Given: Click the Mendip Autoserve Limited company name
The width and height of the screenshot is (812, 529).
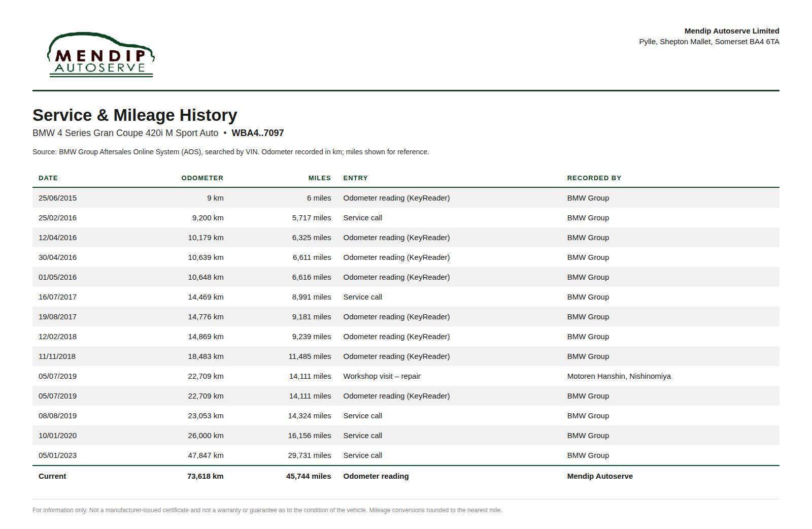Looking at the screenshot, I should coord(732,31).
